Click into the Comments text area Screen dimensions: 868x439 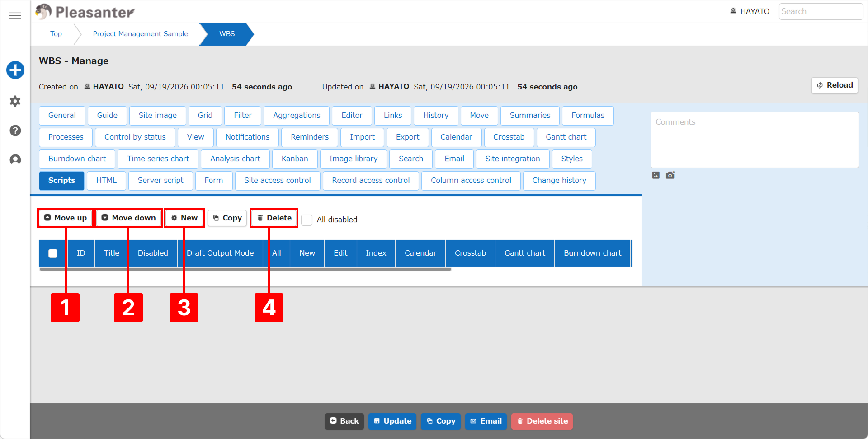tap(754, 140)
